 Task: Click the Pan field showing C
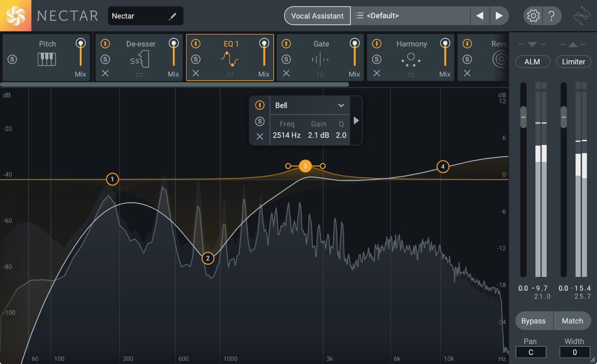click(531, 352)
